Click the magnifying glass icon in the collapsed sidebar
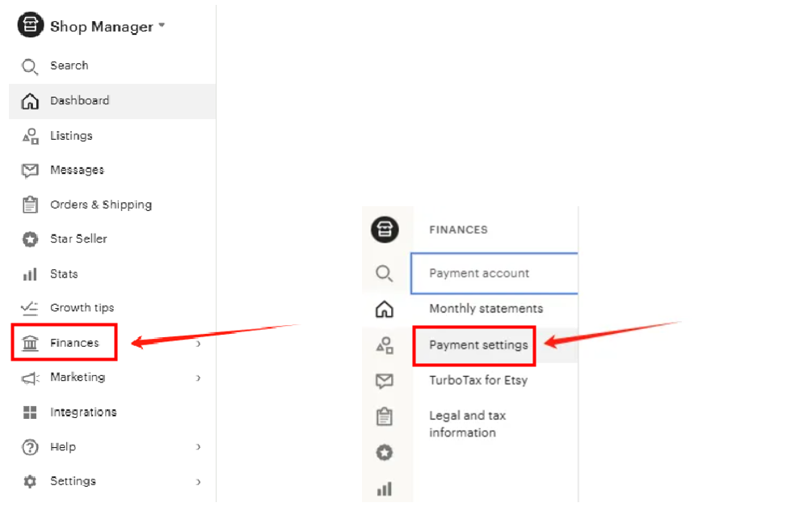The height and width of the screenshot is (507, 812). 385,273
